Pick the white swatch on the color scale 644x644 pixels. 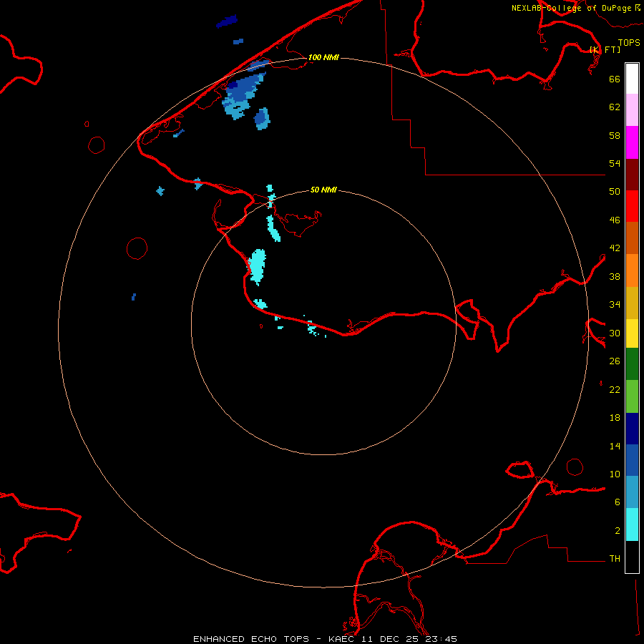tap(632, 79)
